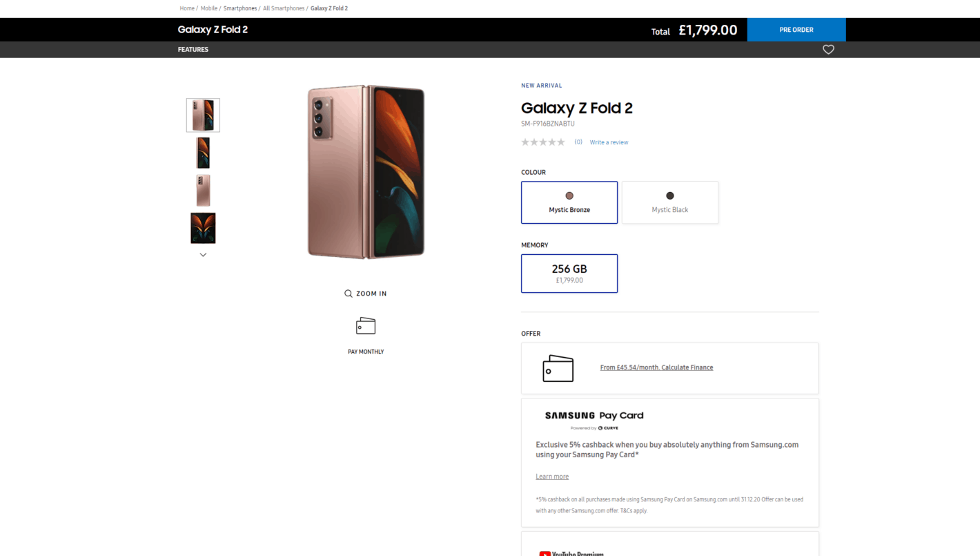Go to Smartphones in the breadcrumb

240,8
